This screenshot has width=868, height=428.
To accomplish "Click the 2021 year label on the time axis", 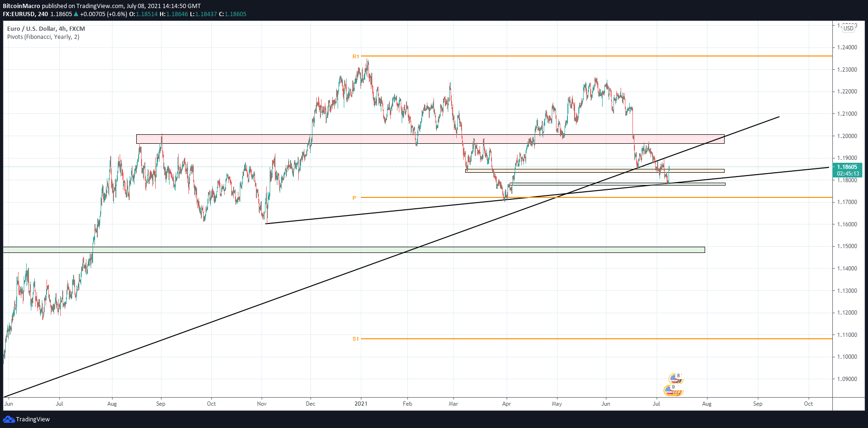I will pos(361,404).
